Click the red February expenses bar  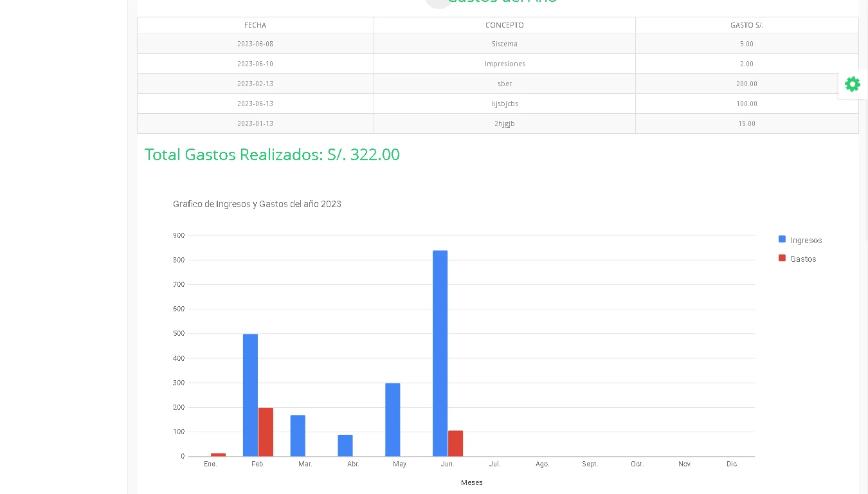point(266,432)
